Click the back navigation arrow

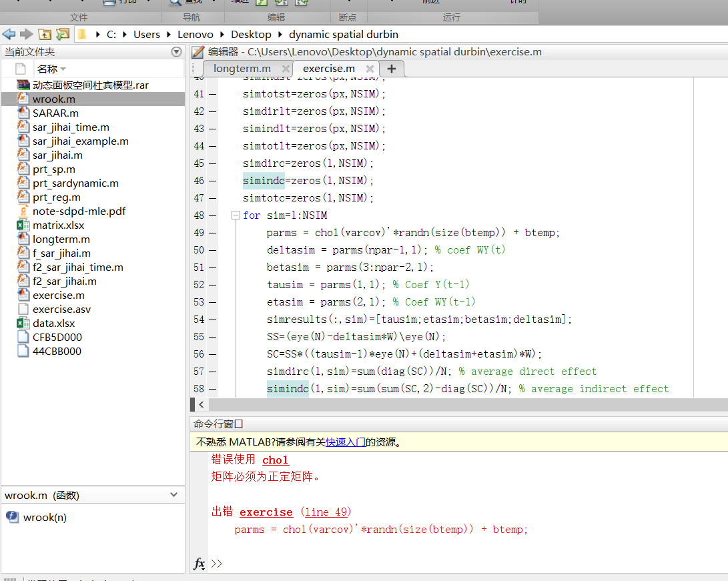click(9, 34)
